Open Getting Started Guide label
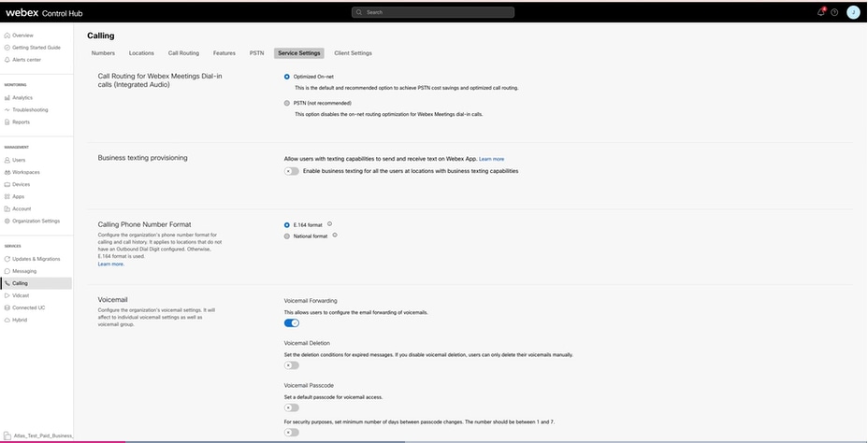 tap(36, 48)
